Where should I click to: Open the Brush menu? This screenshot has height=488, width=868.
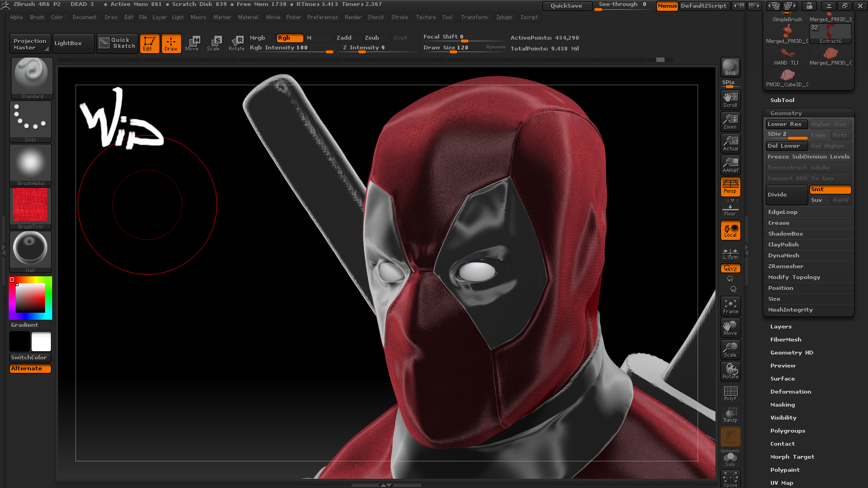pos(37,17)
